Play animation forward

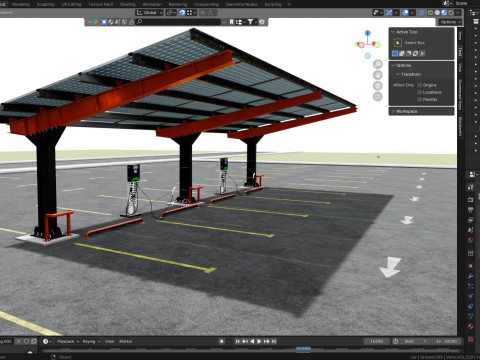pos(259,342)
